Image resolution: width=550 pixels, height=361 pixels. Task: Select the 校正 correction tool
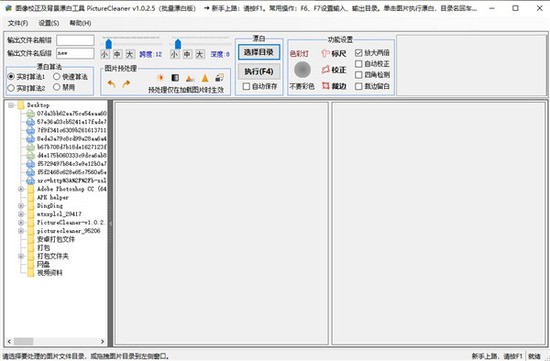tap(334, 70)
